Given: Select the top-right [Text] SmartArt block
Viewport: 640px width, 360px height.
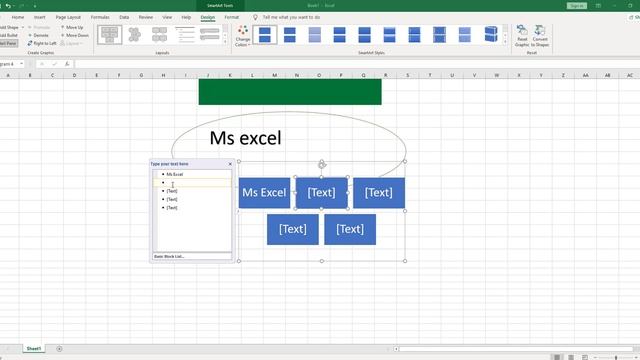Looking at the screenshot, I should [379, 193].
